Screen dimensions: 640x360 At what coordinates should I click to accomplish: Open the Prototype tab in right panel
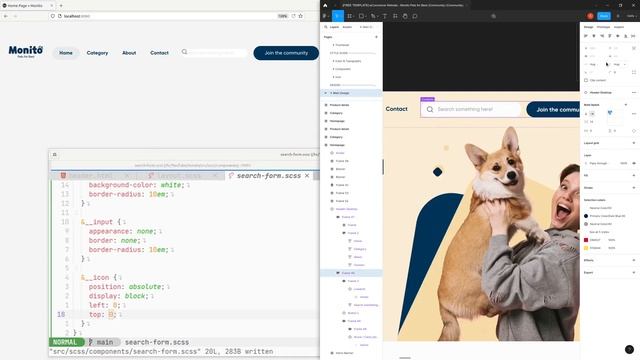(603, 27)
